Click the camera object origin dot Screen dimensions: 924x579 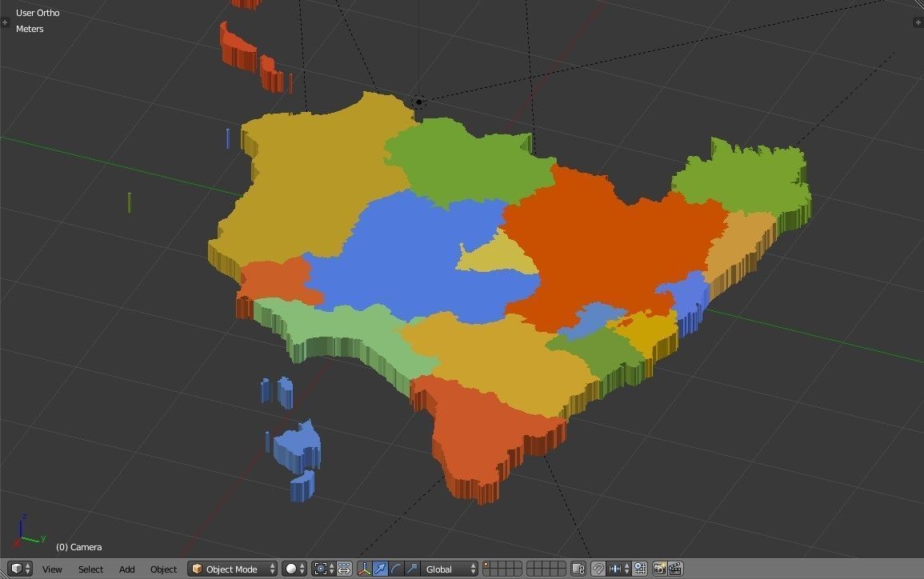419,102
